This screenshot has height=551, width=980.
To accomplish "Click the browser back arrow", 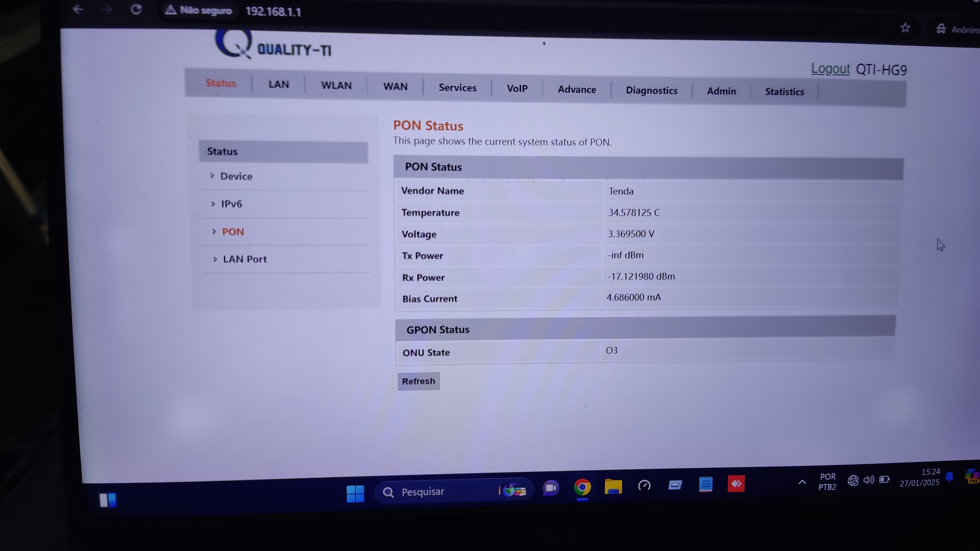I will pos(78,9).
